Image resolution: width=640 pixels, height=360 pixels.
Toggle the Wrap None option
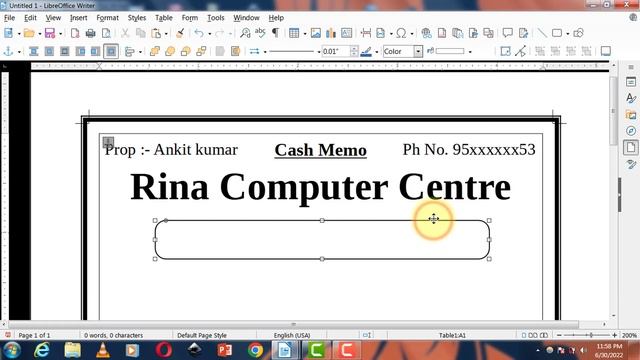(34, 51)
